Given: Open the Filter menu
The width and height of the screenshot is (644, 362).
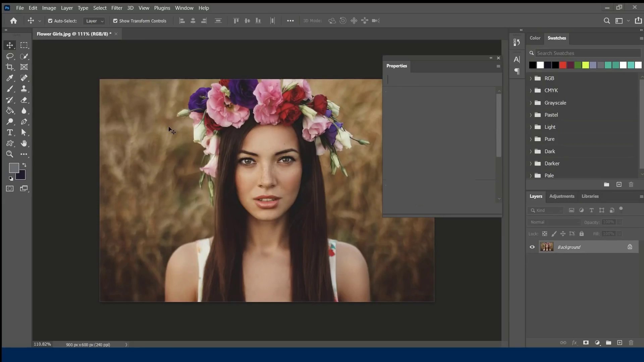Looking at the screenshot, I should [117, 8].
